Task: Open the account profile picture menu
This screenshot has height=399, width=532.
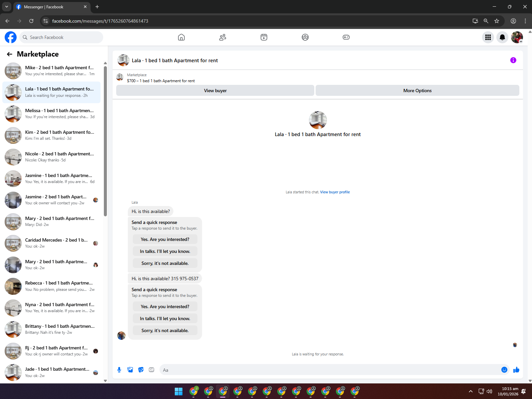Action: [x=517, y=37]
